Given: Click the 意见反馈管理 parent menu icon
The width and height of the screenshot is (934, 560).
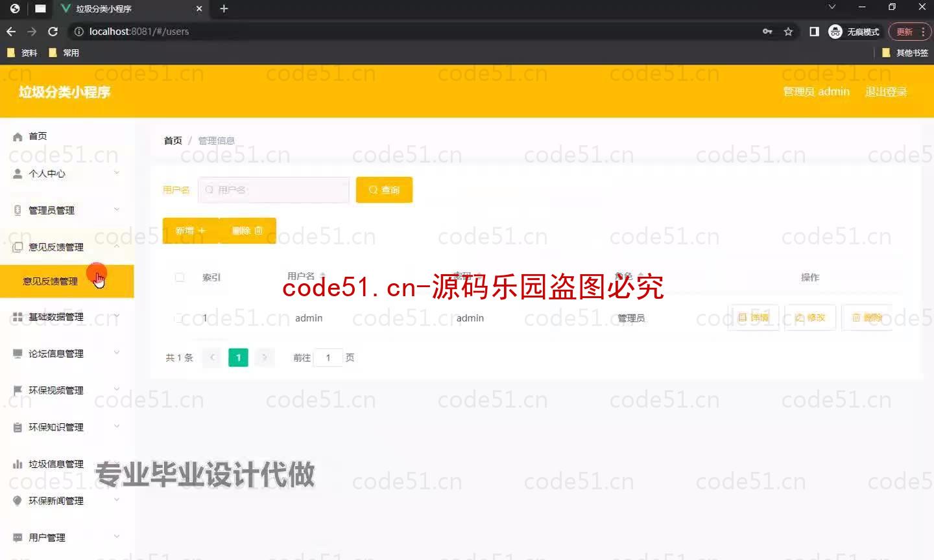Looking at the screenshot, I should [18, 247].
